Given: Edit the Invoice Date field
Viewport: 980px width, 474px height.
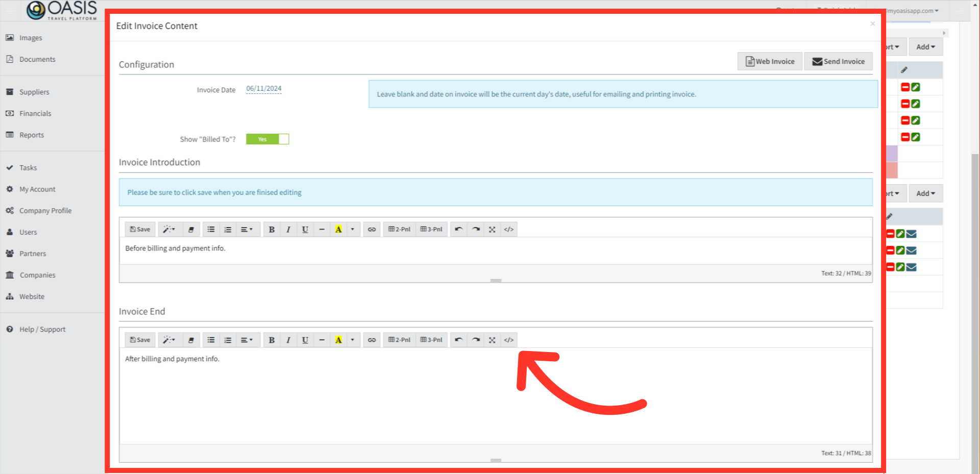Looking at the screenshot, I should click(x=263, y=88).
